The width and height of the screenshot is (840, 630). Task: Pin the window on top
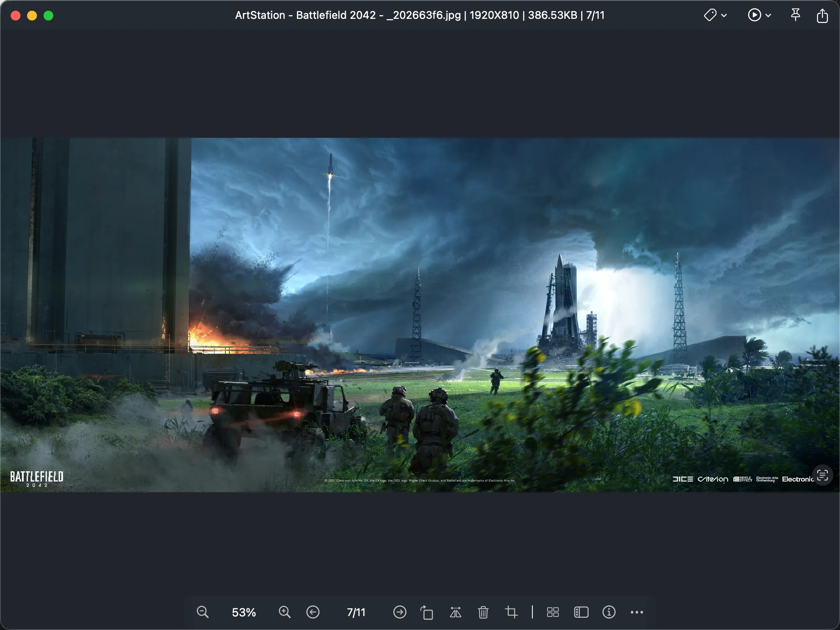pyautogui.click(x=795, y=15)
